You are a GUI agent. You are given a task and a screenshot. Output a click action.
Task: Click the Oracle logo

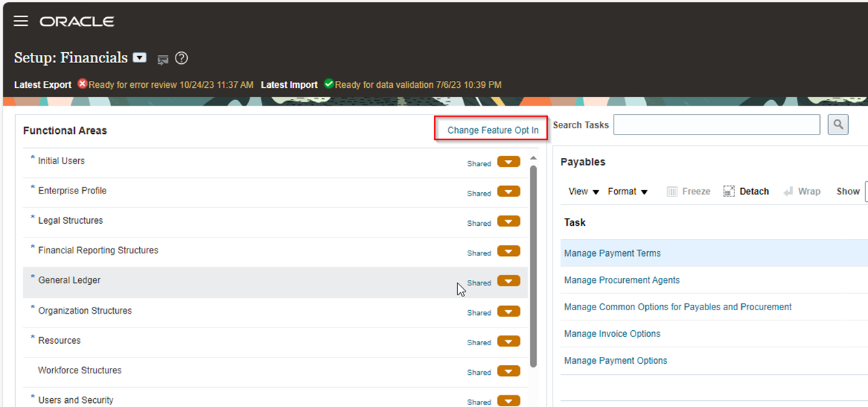click(x=77, y=21)
